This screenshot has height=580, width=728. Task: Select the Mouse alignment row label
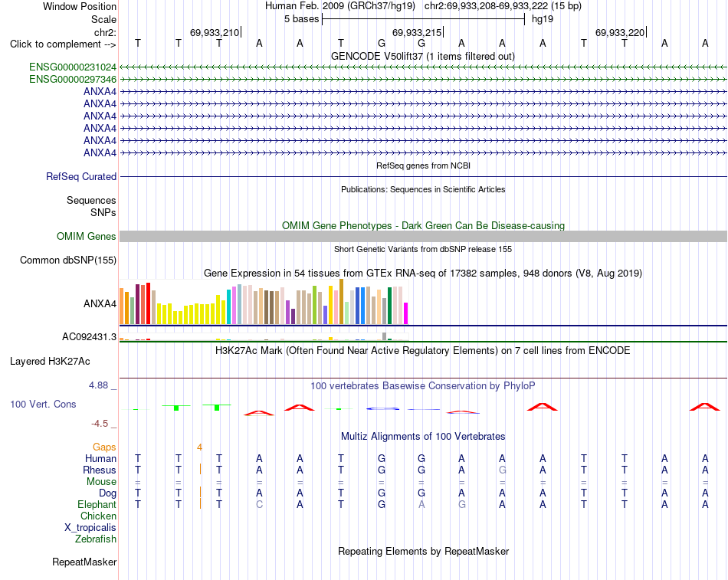tap(101, 482)
